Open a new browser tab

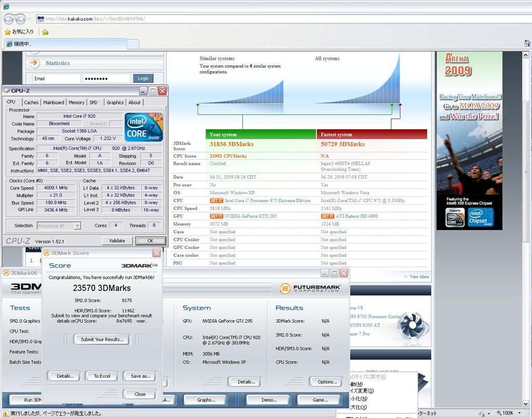tap(133, 44)
